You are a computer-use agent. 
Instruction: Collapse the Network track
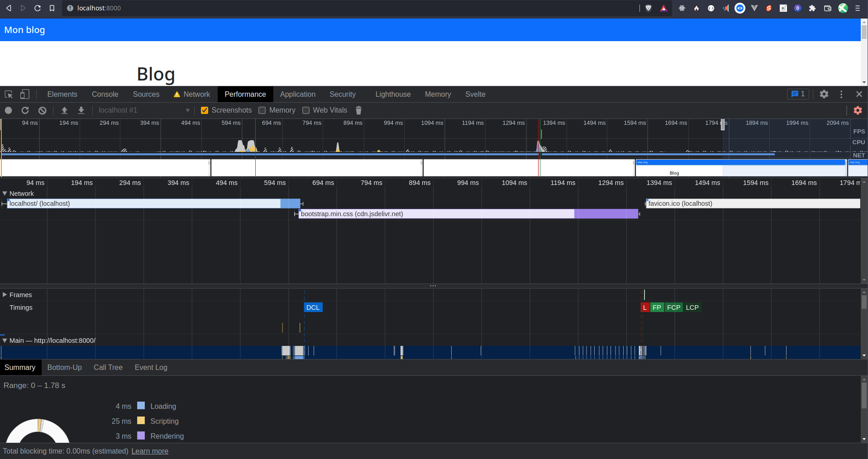pyautogui.click(x=5, y=194)
